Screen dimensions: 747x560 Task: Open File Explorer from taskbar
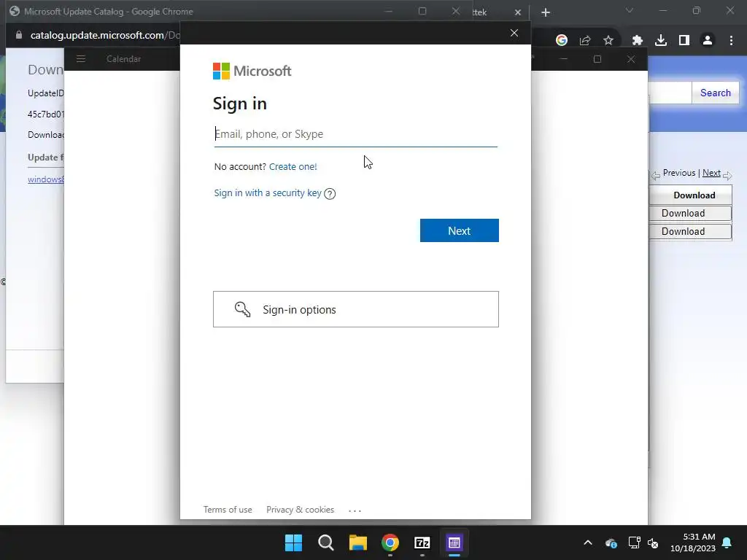click(x=357, y=542)
